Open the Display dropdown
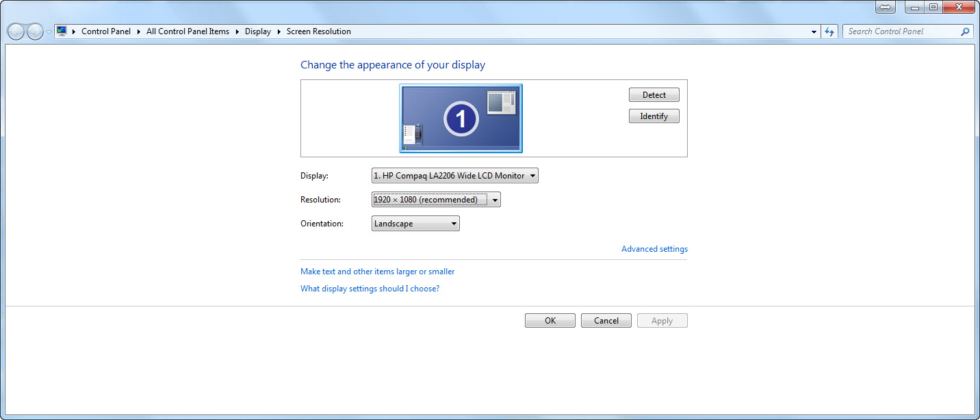 455,176
